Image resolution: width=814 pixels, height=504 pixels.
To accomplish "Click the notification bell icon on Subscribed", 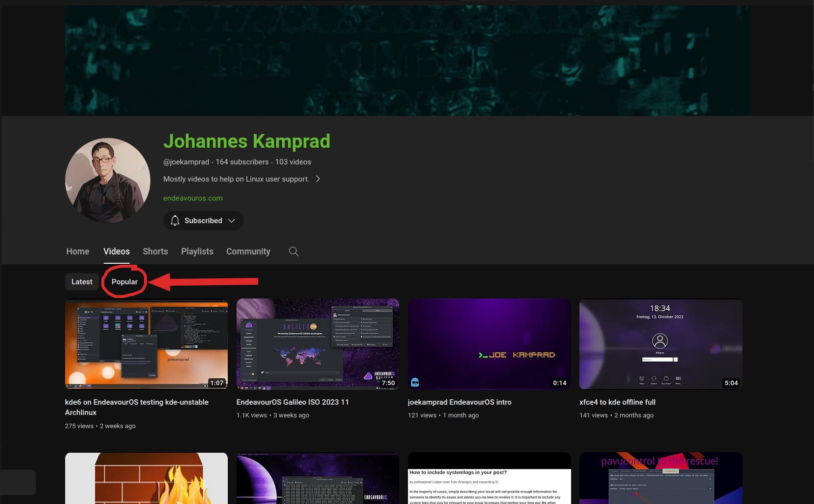I will click(x=175, y=221).
